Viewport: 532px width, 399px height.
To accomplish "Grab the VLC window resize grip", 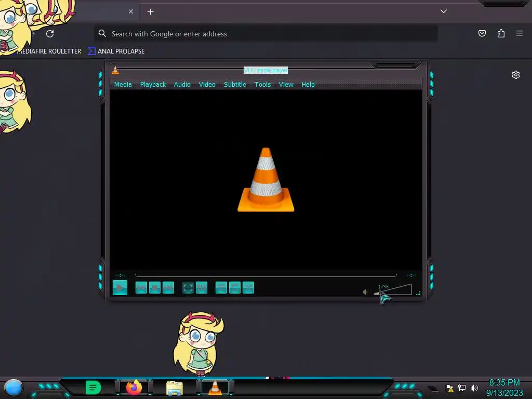I will 418,293.
